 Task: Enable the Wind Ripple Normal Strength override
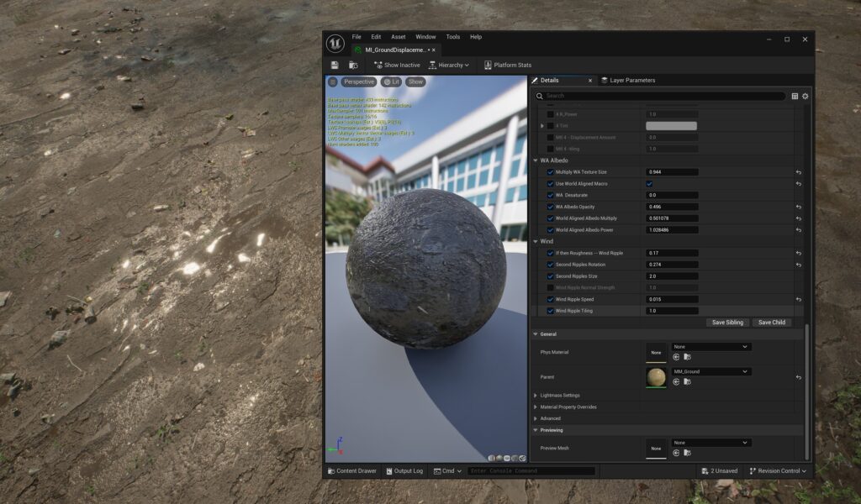click(x=551, y=287)
